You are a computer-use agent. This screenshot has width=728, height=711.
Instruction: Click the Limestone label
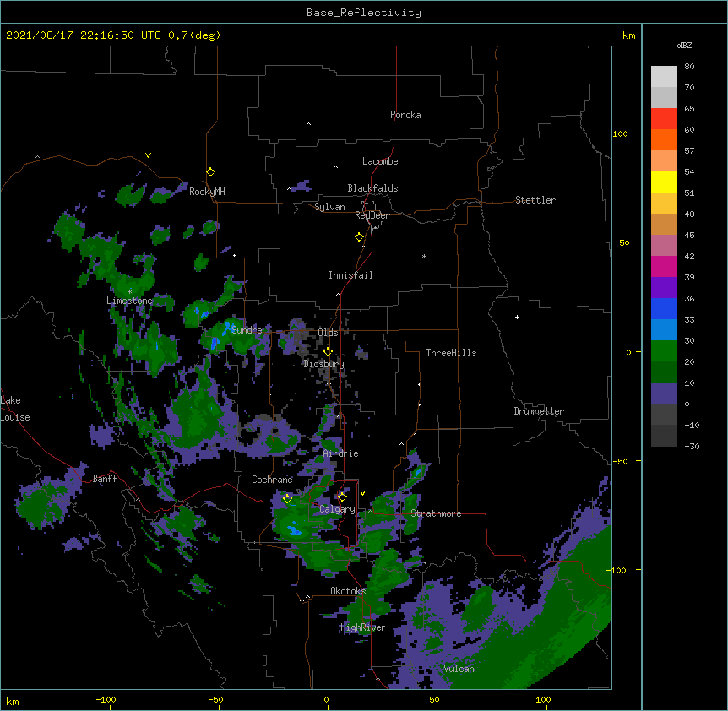point(129,301)
